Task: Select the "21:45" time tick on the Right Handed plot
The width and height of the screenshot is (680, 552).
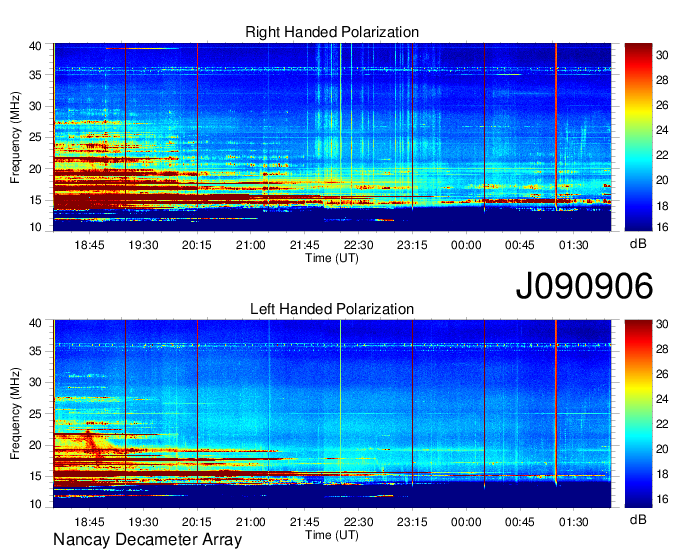Action: click(304, 245)
